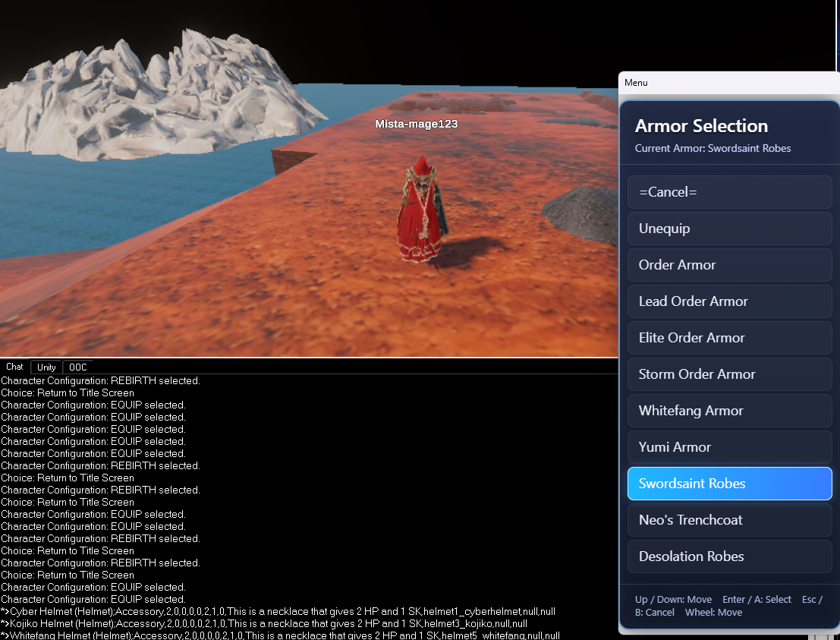The width and height of the screenshot is (840, 640).
Task: Pick Yumi Armor option
Action: coord(730,447)
